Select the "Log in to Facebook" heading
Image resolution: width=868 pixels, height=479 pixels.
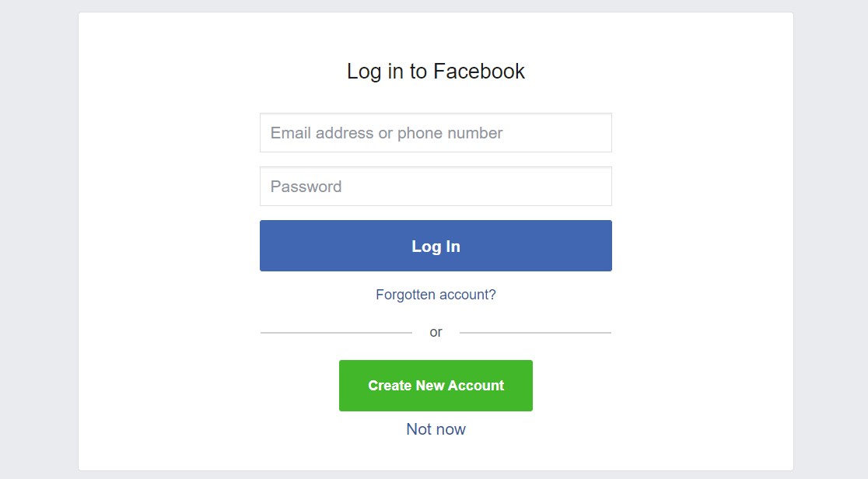[x=436, y=72]
